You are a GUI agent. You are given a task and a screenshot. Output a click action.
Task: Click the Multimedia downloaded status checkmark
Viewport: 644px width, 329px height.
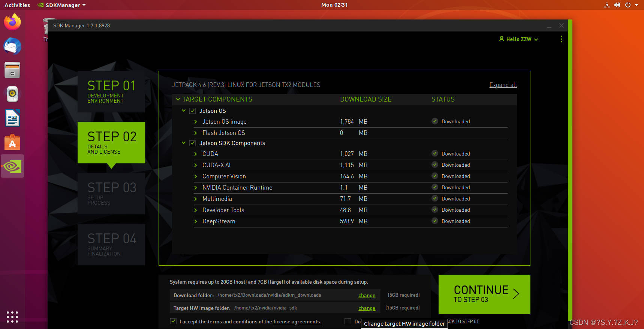pyautogui.click(x=435, y=198)
